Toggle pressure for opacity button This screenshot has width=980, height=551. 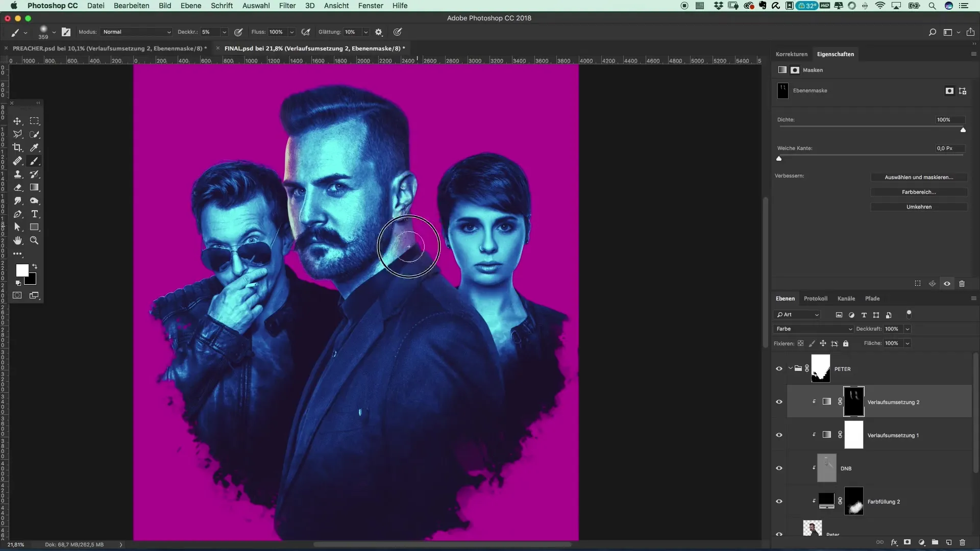pos(238,32)
